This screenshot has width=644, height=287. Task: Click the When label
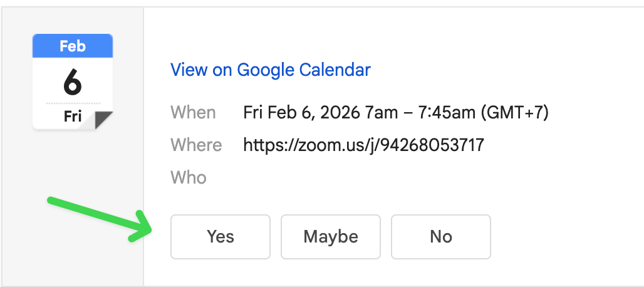(x=193, y=113)
